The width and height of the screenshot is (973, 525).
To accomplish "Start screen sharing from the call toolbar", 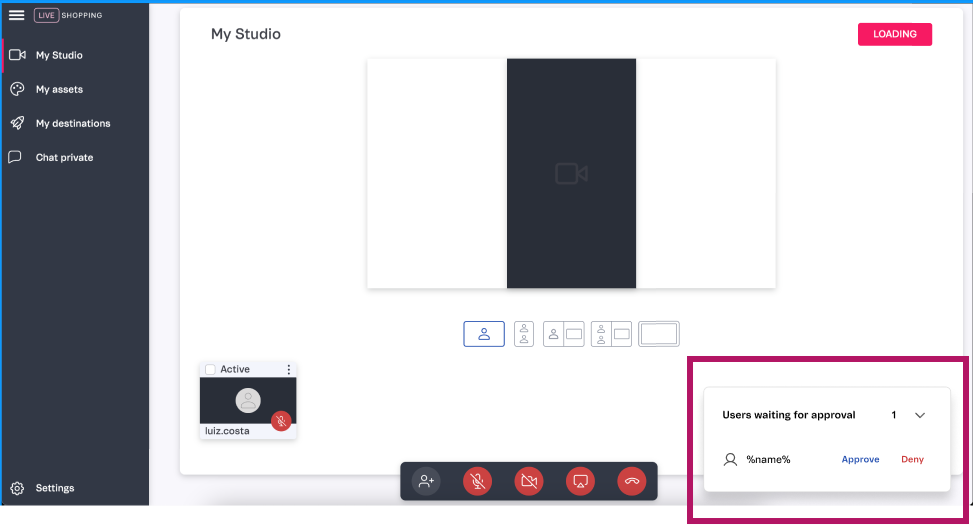I will pyautogui.click(x=580, y=481).
